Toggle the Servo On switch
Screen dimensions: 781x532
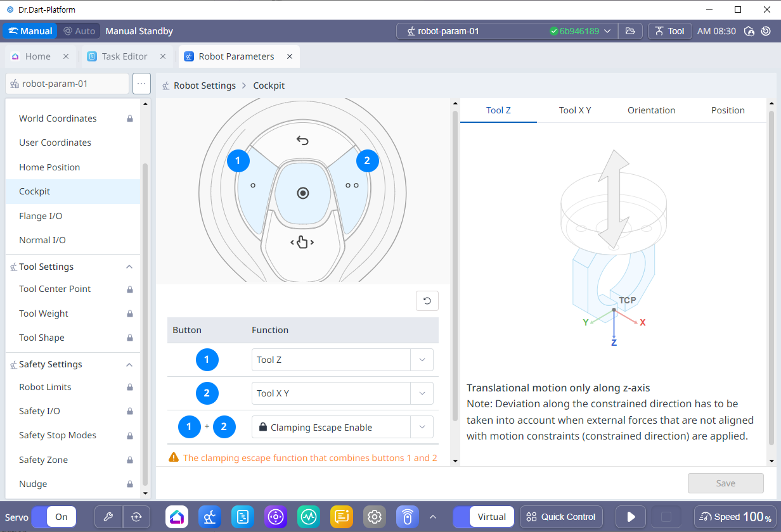tap(54, 517)
